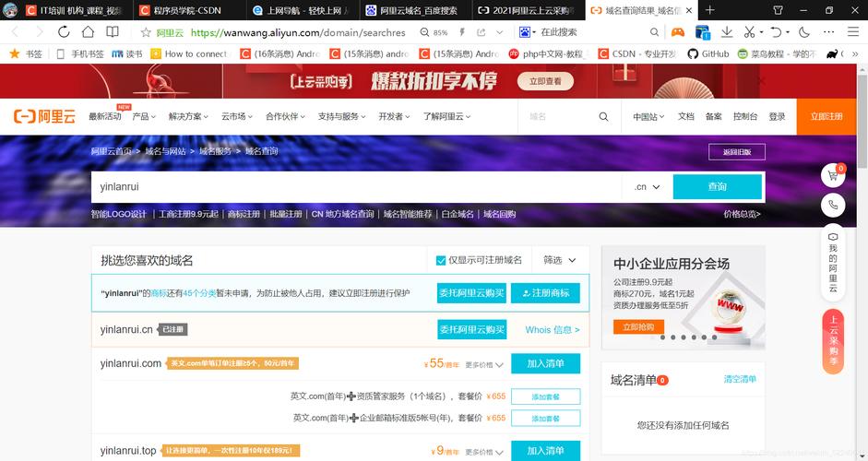Click the browser address bar URL
The width and height of the screenshot is (868, 461).
tap(298, 32)
